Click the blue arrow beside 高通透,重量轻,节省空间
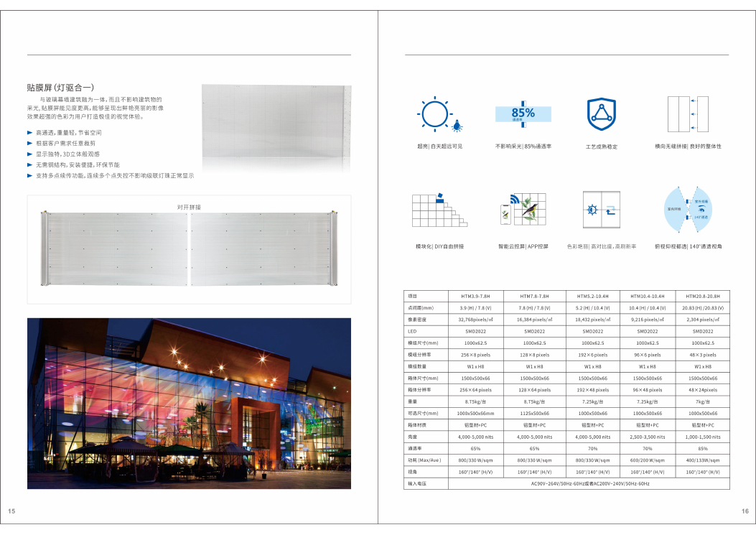This screenshot has width=756, height=535. 30,133
